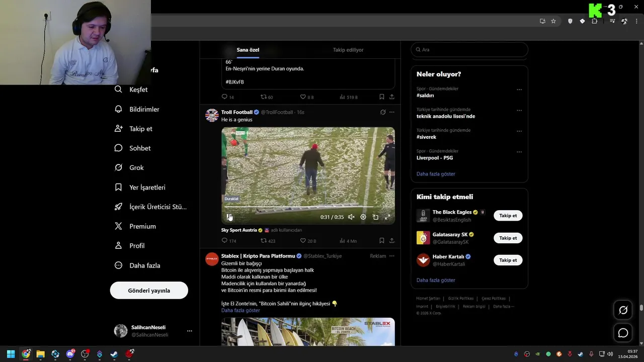The height and width of the screenshot is (362, 644).
Task: Go to Profil page
Action: (x=130, y=246)
